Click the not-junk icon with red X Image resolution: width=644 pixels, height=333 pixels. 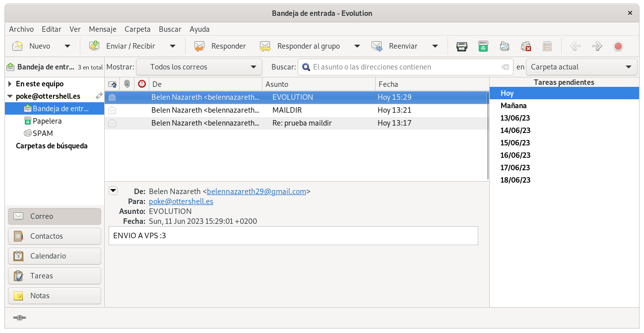pyautogui.click(x=526, y=46)
